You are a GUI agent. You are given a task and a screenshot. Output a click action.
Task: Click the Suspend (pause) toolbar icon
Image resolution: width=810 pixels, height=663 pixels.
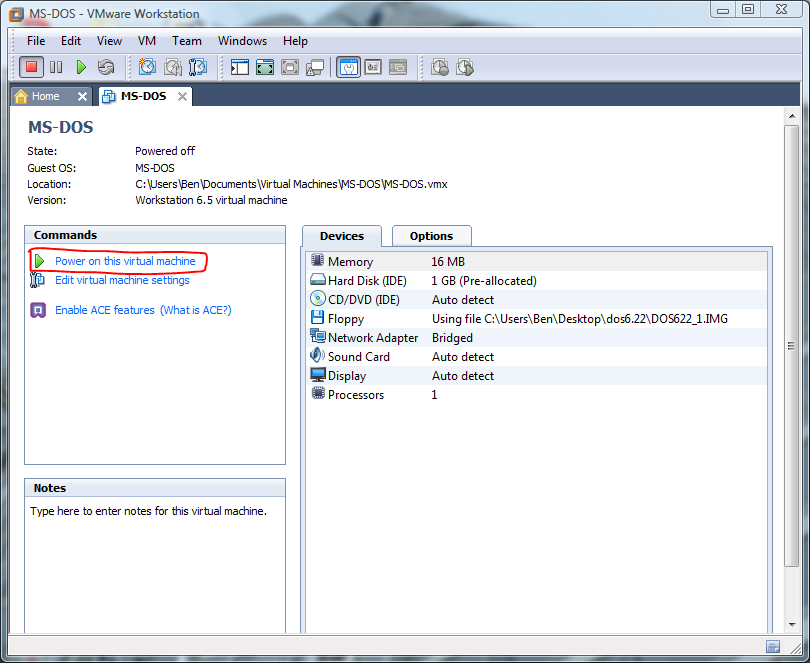[x=56, y=67]
